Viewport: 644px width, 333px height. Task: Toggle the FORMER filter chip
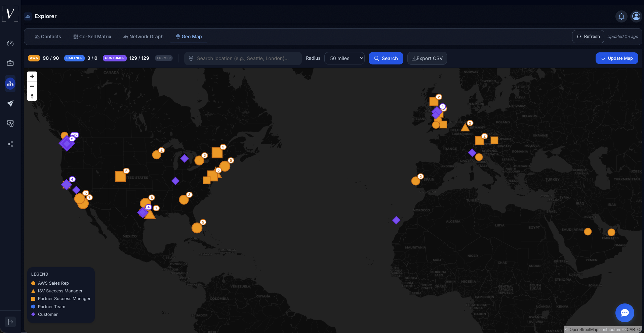(x=164, y=58)
